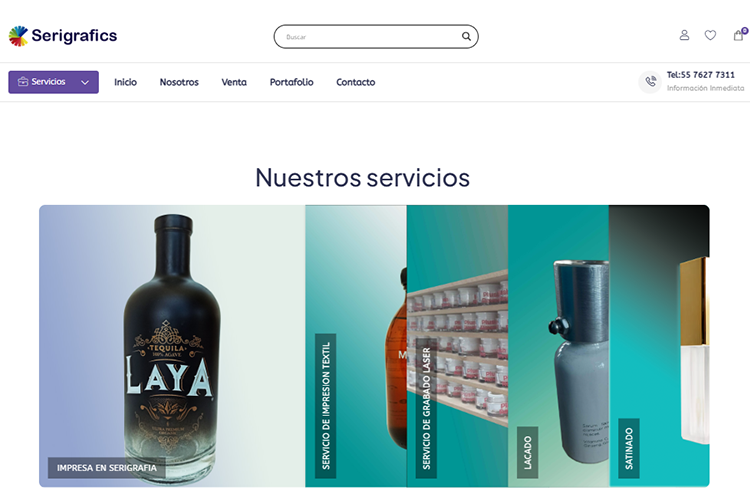This screenshot has width=750, height=500.
Task: Open the wishlist heart icon
Action: tap(710, 35)
